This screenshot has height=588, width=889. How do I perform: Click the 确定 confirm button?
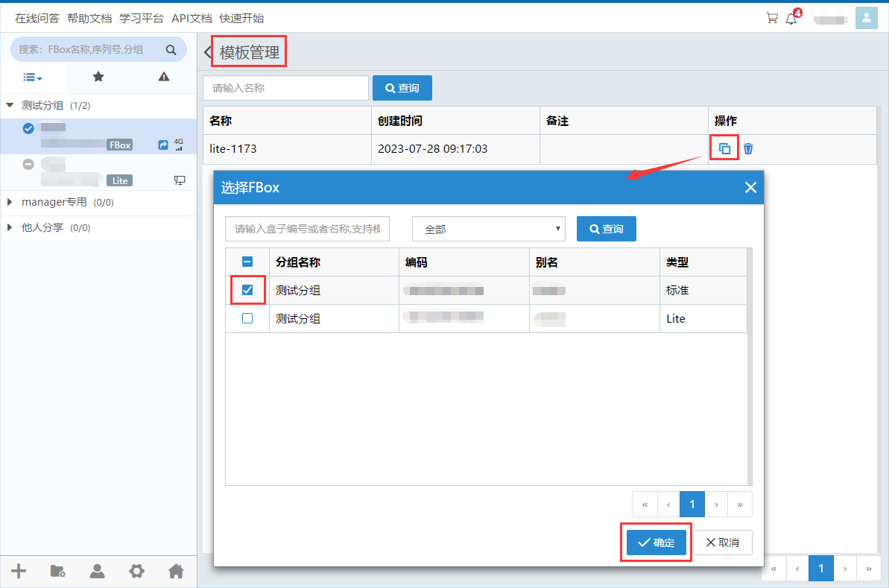(656, 543)
